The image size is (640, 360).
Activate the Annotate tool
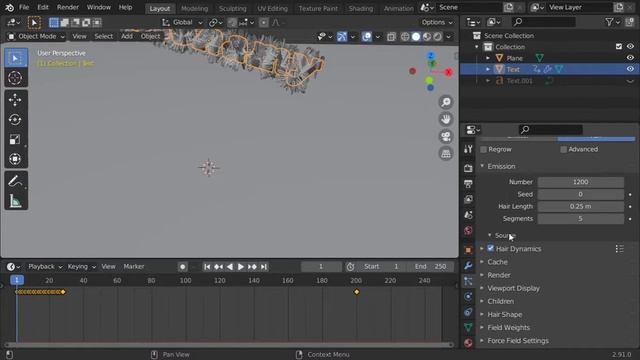click(16, 181)
